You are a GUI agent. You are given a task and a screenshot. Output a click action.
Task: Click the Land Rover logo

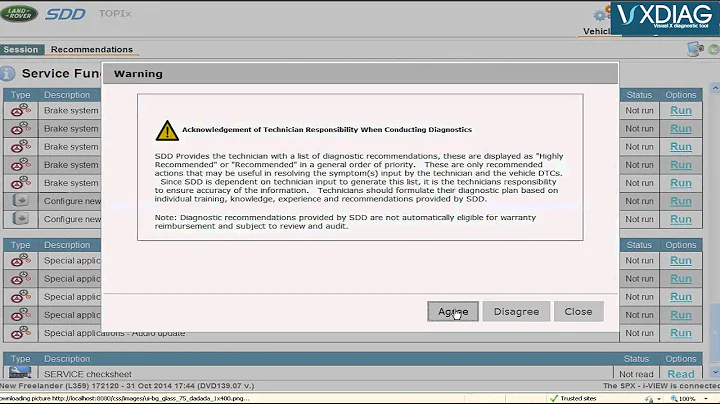[19, 14]
